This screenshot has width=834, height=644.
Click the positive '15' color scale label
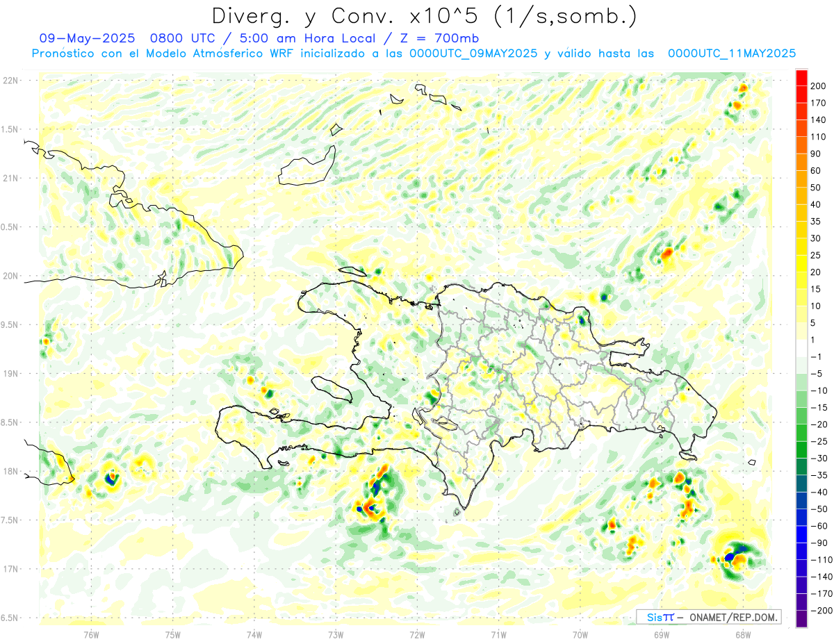[817, 289]
